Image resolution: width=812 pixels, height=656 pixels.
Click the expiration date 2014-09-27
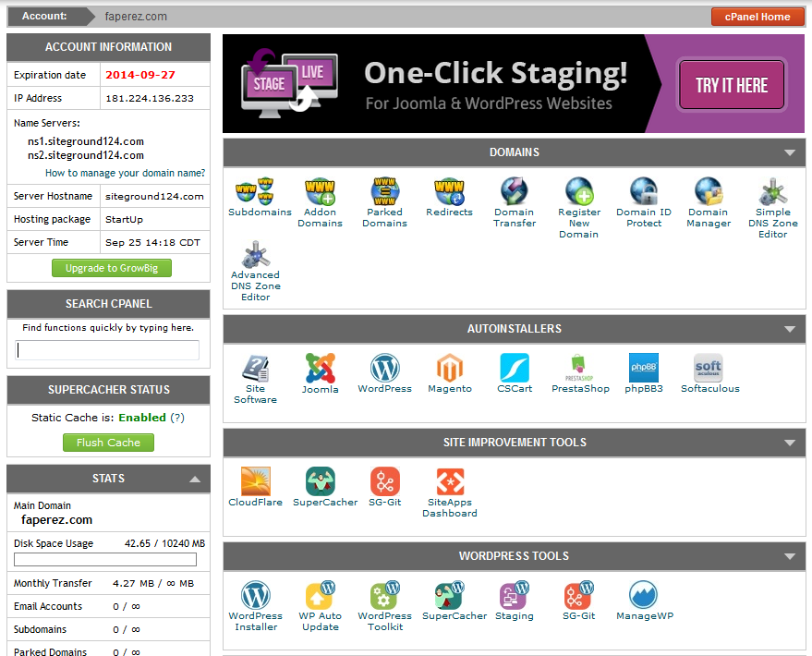140,75
